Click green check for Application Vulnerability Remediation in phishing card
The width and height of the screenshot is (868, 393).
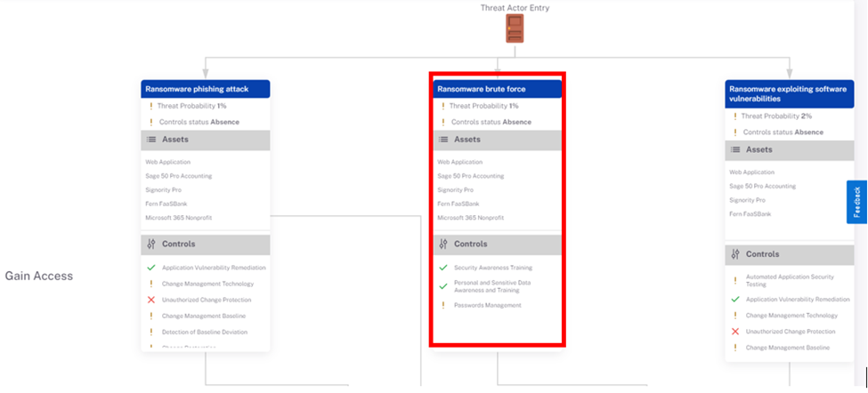(150, 268)
